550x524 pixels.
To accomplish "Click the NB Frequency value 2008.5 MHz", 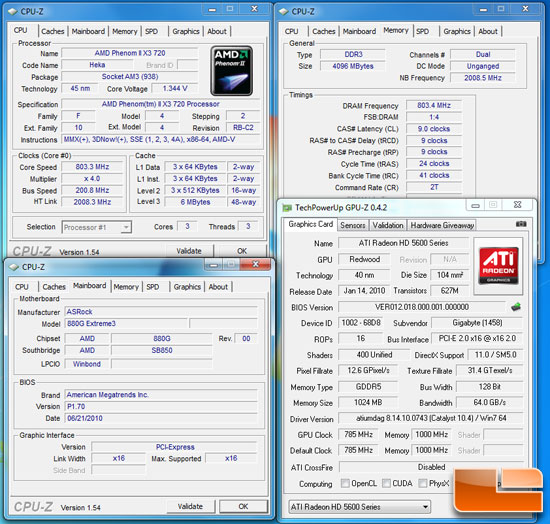I will click(483, 78).
